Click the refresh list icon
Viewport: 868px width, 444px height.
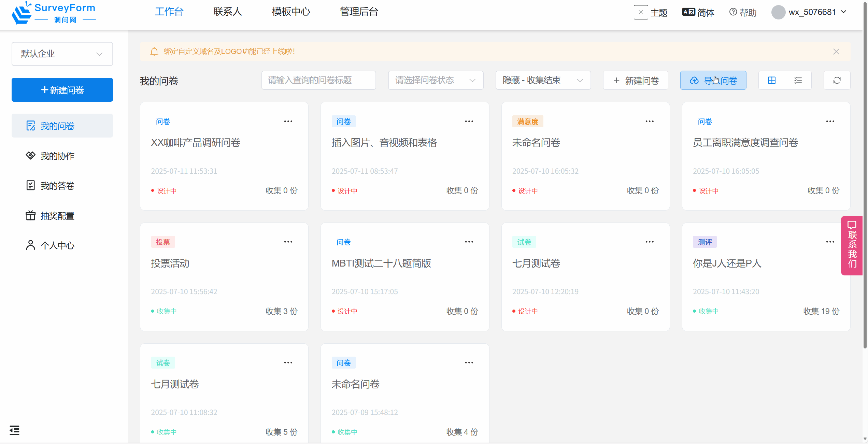(837, 80)
